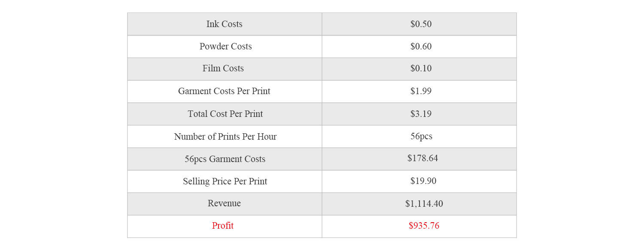Select the $1,114.40 revenue value
This screenshot has height=248, width=644.
(x=424, y=204)
